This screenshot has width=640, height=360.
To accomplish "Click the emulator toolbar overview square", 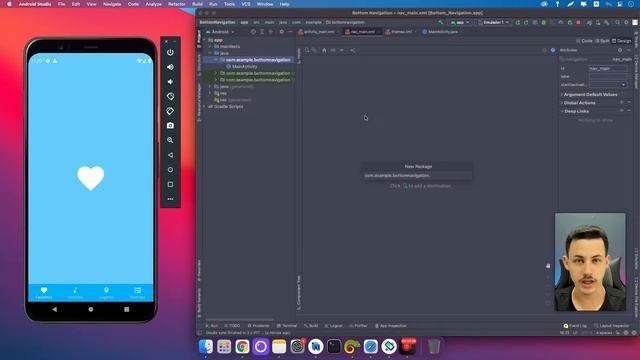I will pyautogui.click(x=170, y=184).
